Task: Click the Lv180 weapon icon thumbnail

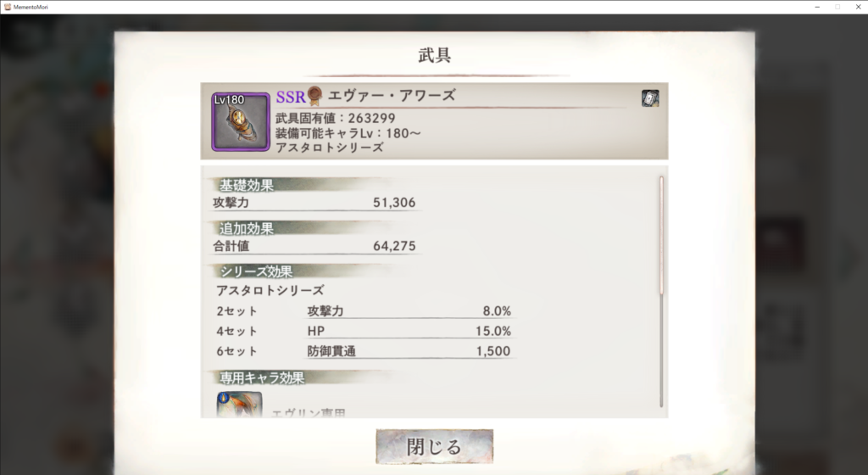Action: click(241, 122)
